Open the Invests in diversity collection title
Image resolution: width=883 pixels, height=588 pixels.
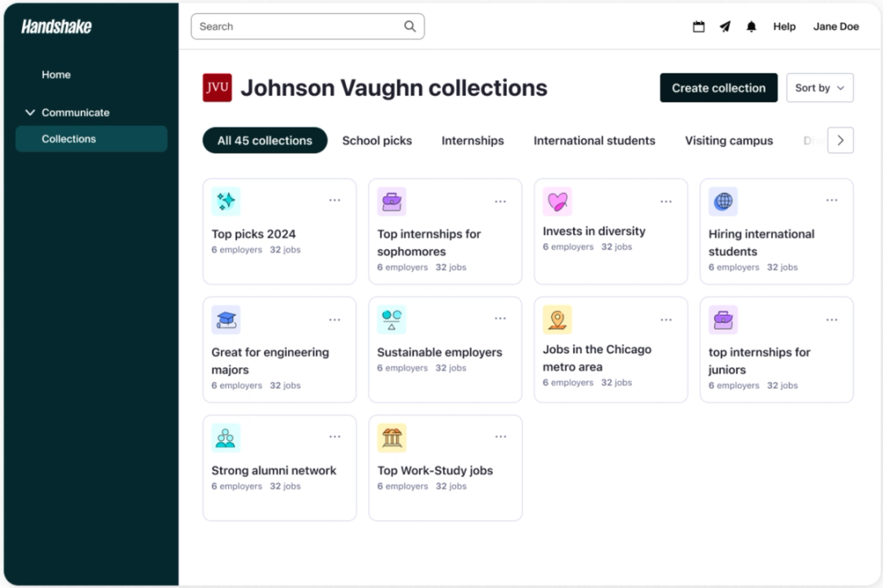pos(594,231)
